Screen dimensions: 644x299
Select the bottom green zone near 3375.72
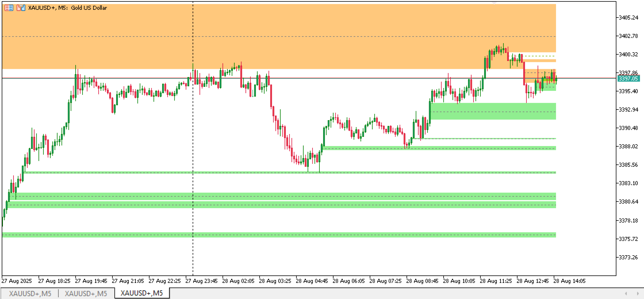pyautogui.click(x=279, y=235)
